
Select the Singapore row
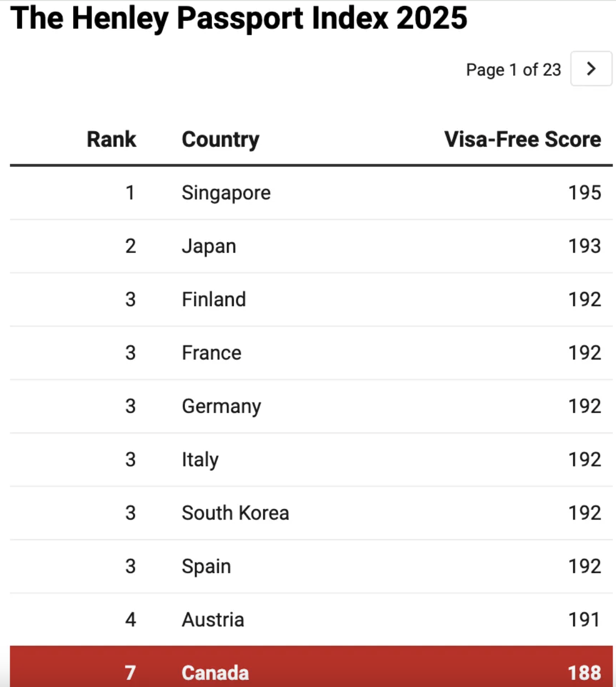(x=226, y=193)
